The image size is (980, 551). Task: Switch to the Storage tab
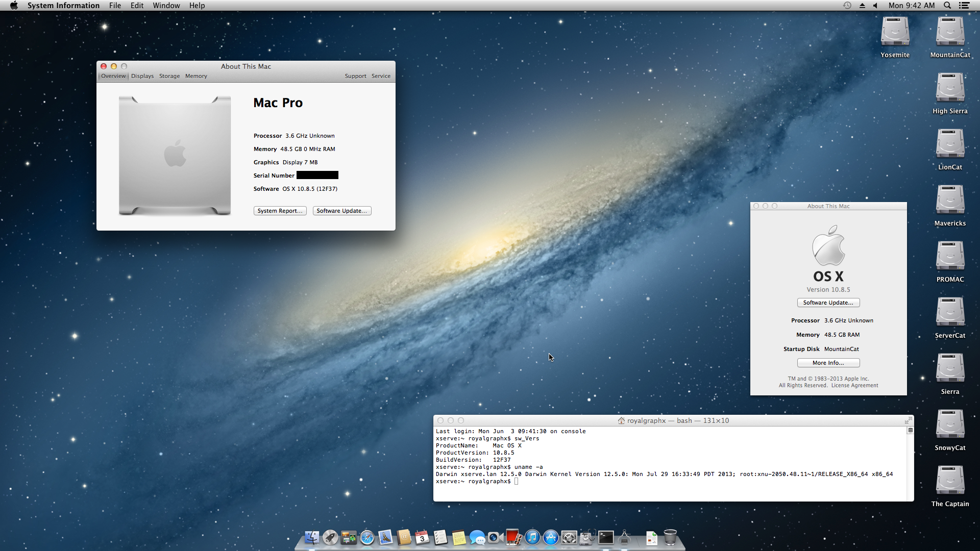169,76
